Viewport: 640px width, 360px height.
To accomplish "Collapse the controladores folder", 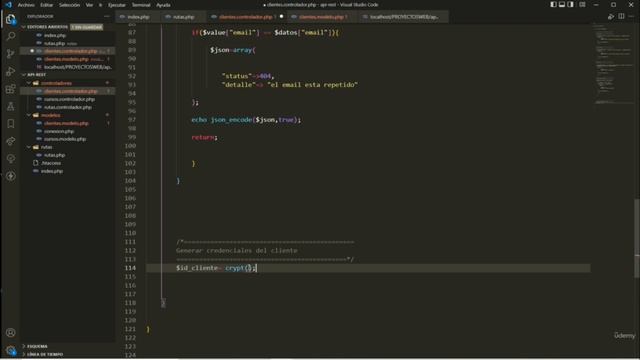I will (29, 83).
